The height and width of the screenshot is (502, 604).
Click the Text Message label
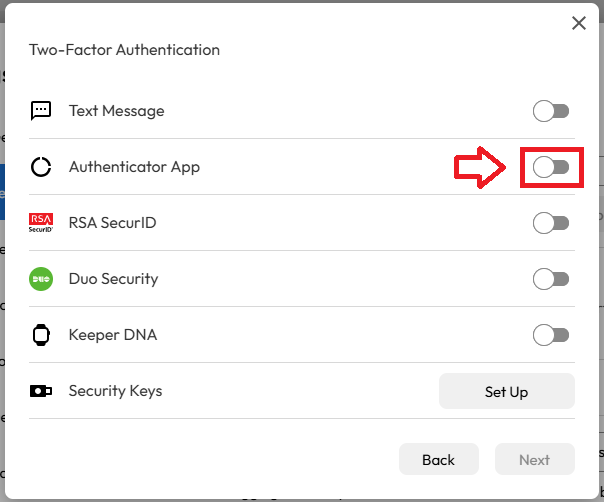click(x=116, y=111)
